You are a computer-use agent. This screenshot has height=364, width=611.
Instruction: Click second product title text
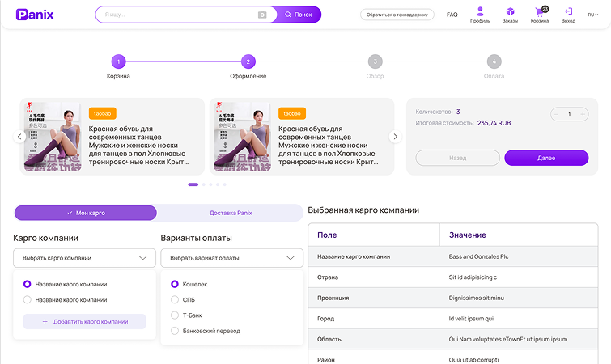[328, 146]
